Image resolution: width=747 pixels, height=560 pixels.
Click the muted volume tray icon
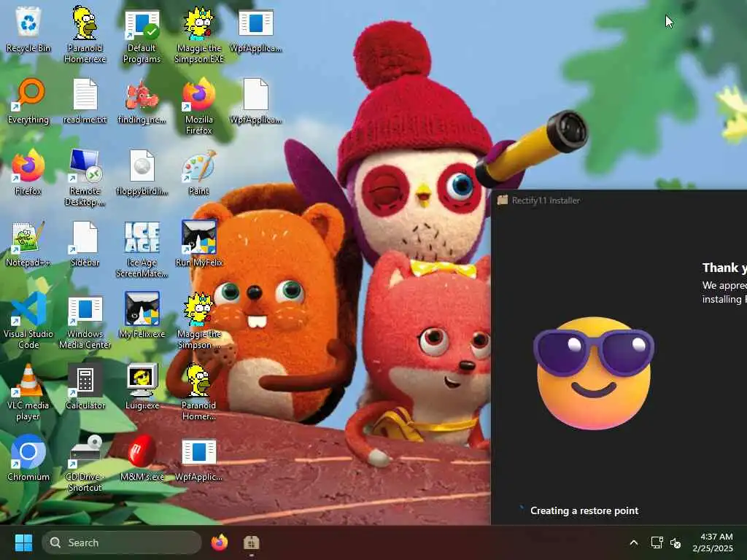(676, 542)
